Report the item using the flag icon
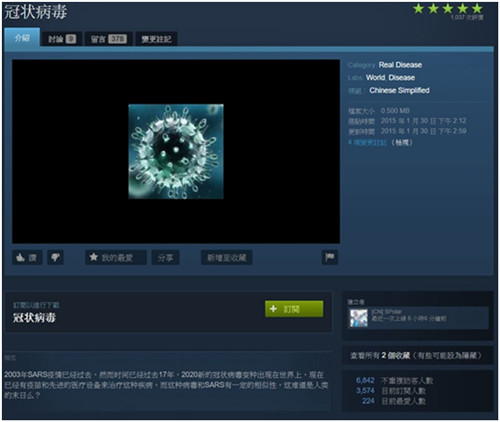This screenshot has height=422, width=500. (330, 257)
